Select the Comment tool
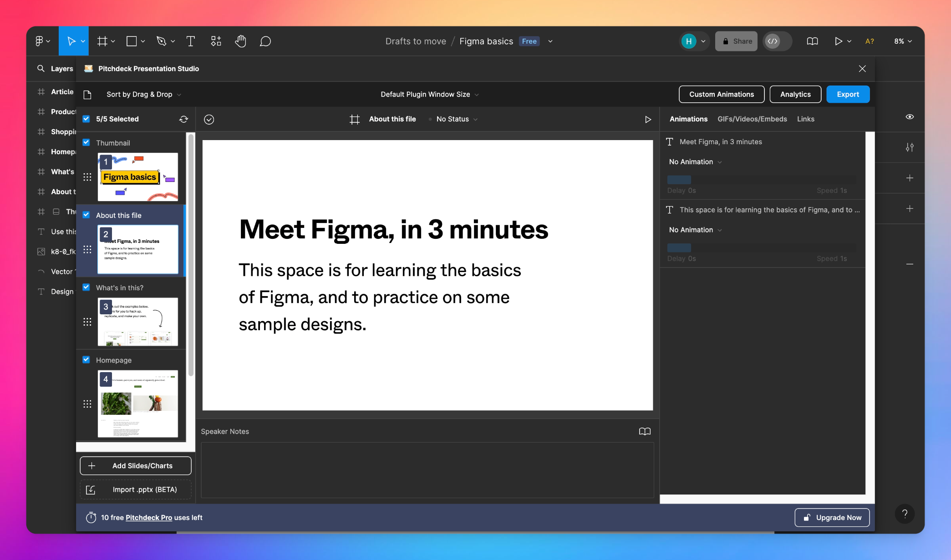The width and height of the screenshot is (951, 560). [x=265, y=41]
